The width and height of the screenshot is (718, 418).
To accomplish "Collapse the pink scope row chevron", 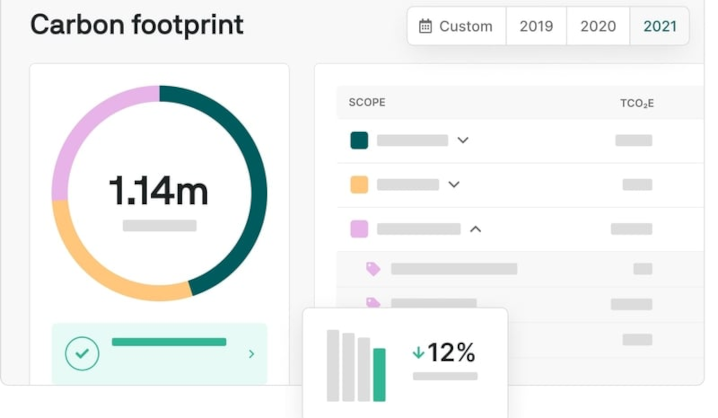I will [476, 229].
